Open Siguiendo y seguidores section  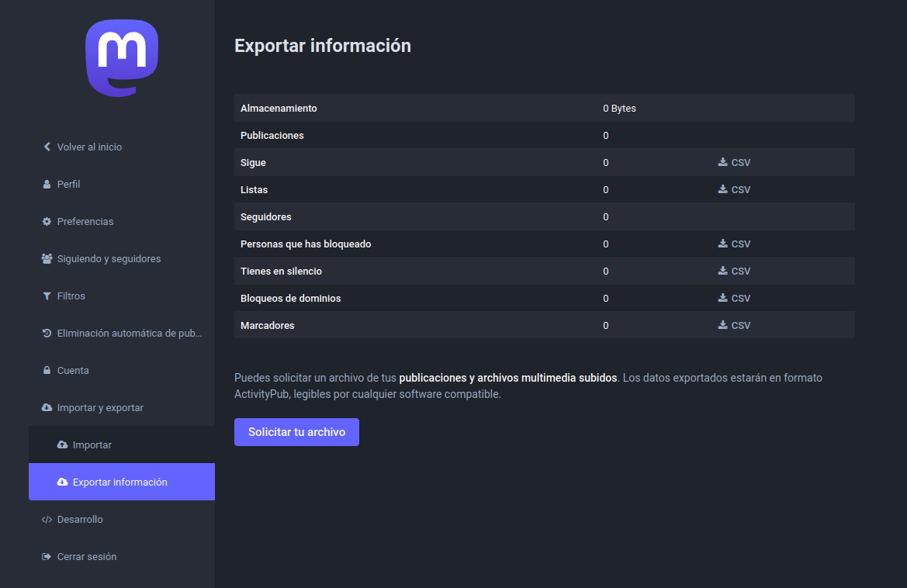pyautogui.click(x=109, y=259)
